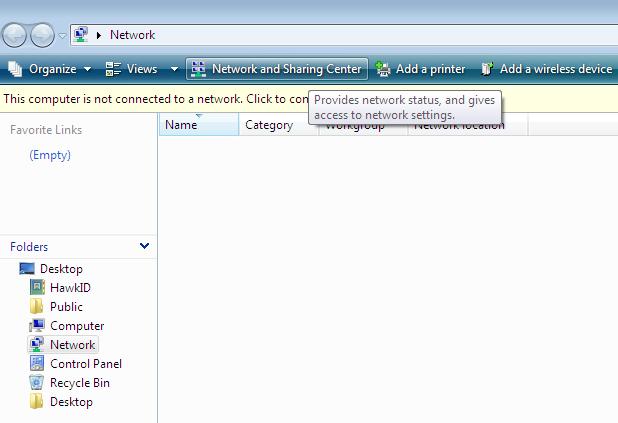The image size is (618, 423).
Task: Click the Computer icon in tree
Action: pyautogui.click(x=37, y=326)
